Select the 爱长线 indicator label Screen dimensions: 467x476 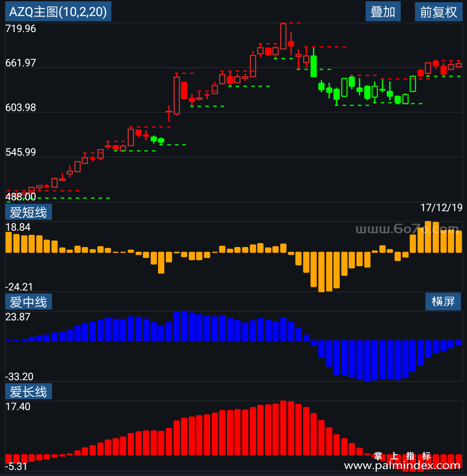pyautogui.click(x=29, y=391)
